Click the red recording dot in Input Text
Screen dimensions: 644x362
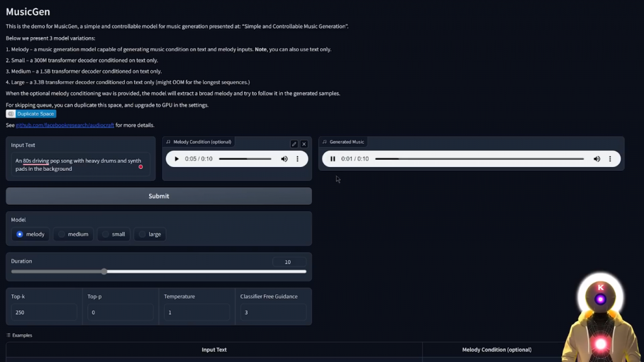140,167
